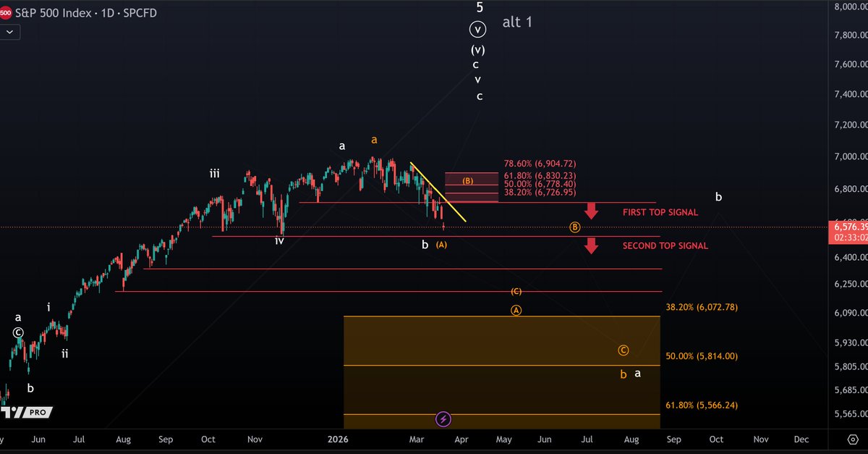The image size is (868, 454).
Task: Click the Dec label on the time axis
Action: tap(801, 439)
